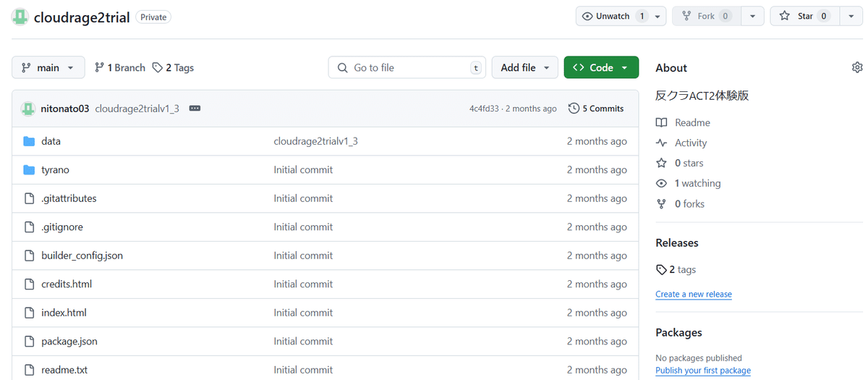
Task: Toggle the Unwatch button
Action: 613,16
